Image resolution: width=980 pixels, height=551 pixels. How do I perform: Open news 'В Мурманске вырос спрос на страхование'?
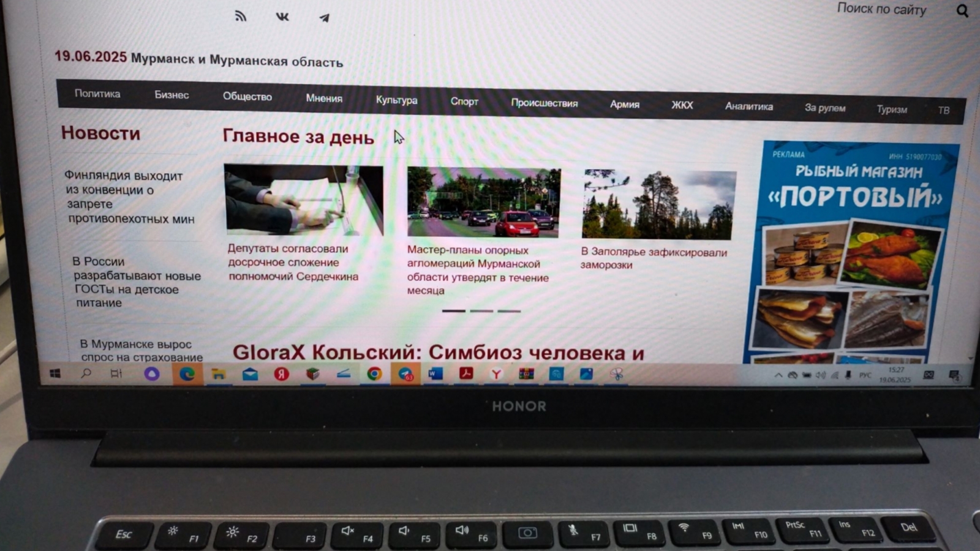(x=141, y=350)
